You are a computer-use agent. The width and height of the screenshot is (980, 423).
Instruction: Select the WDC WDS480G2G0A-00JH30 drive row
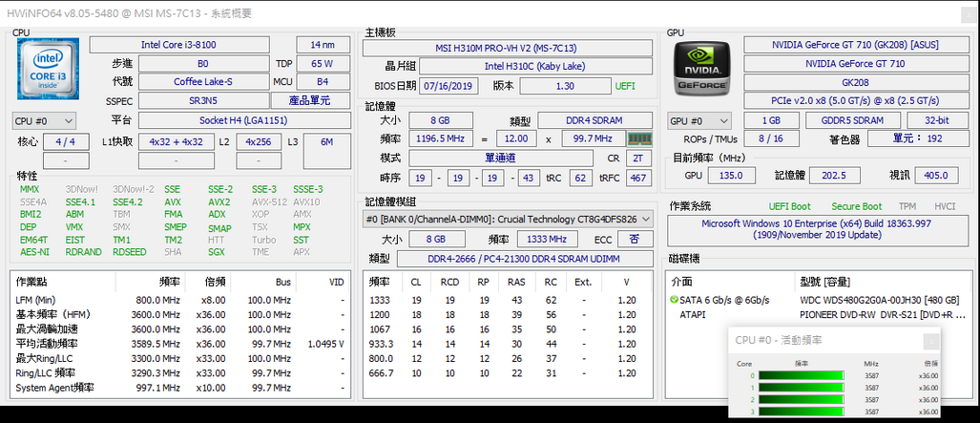[x=820, y=301]
